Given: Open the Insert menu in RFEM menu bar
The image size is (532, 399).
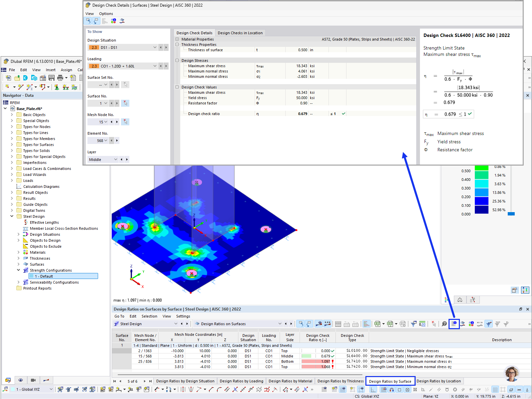Looking at the screenshot, I should (51, 70).
